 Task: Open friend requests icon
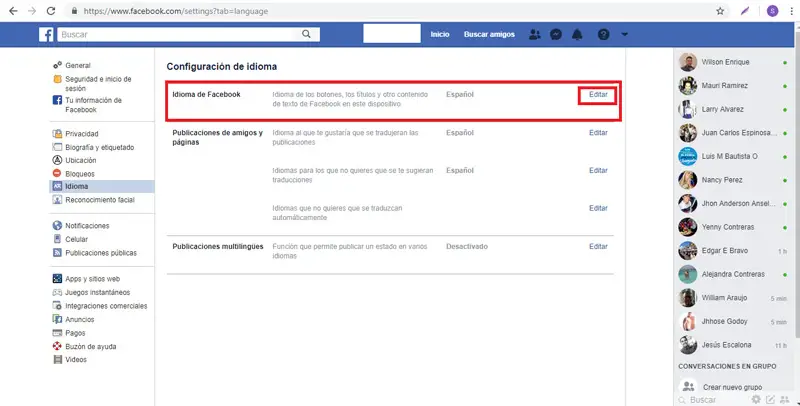coord(534,34)
